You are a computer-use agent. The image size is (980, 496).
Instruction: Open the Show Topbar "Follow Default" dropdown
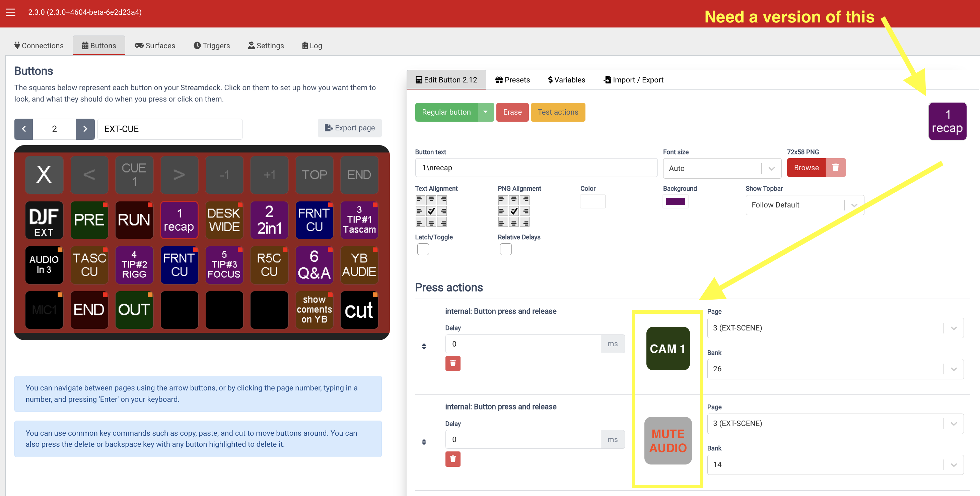804,205
